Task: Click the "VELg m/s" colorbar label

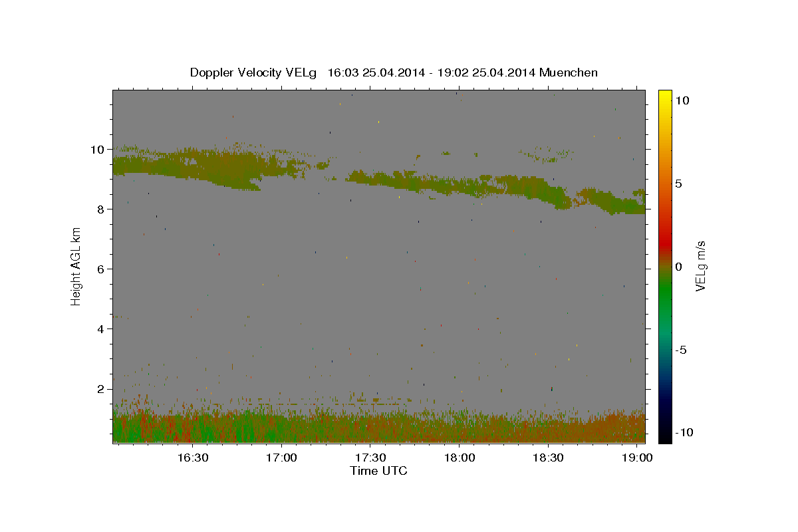Action: 700,266
